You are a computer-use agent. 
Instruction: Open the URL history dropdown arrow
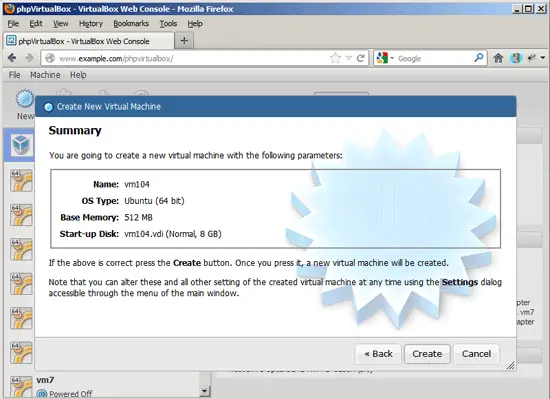(x=349, y=58)
